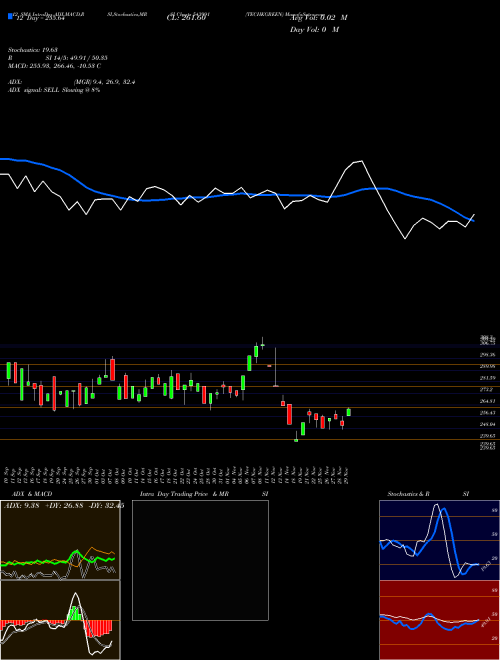Click the 'Avg Vol: 0.02 M' label
This screenshot has height=660, width=500.
click(x=319, y=18)
